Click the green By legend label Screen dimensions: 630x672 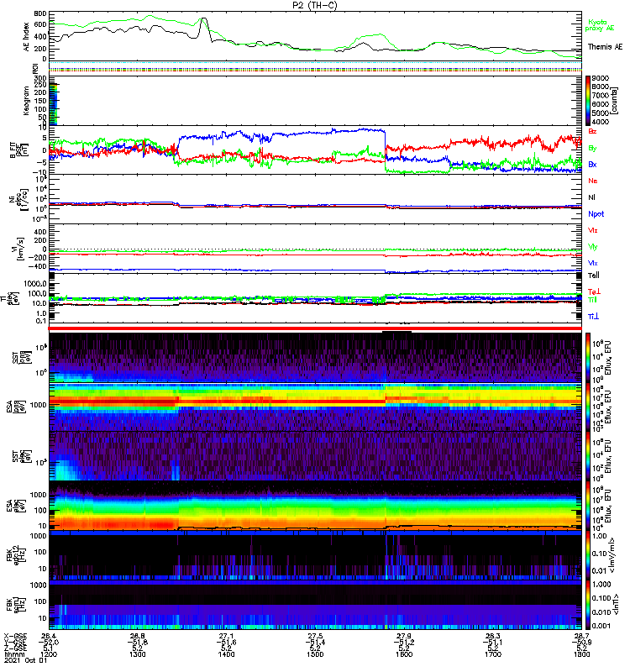point(592,148)
